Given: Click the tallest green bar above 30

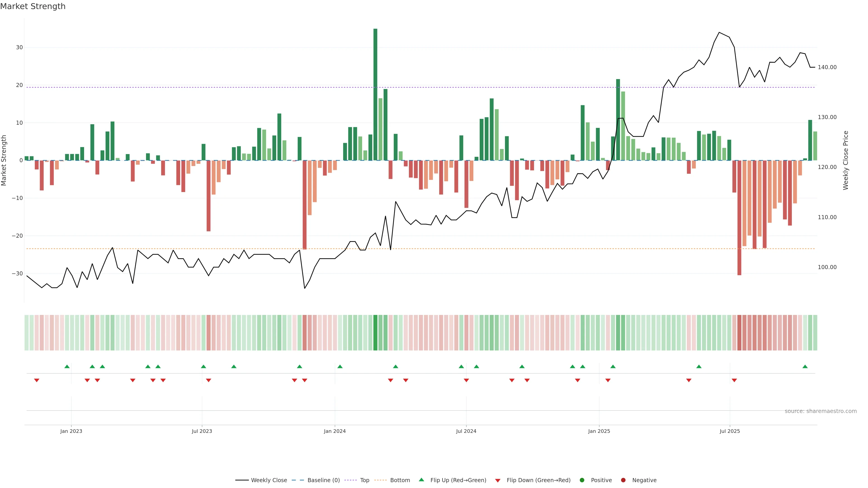Looking at the screenshot, I should [x=375, y=94].
